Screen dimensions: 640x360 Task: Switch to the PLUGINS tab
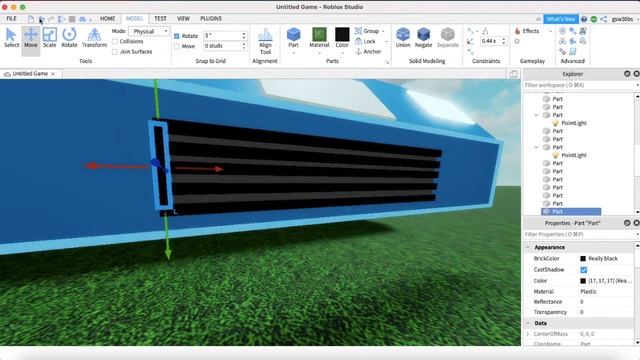(x=211, y=19)
